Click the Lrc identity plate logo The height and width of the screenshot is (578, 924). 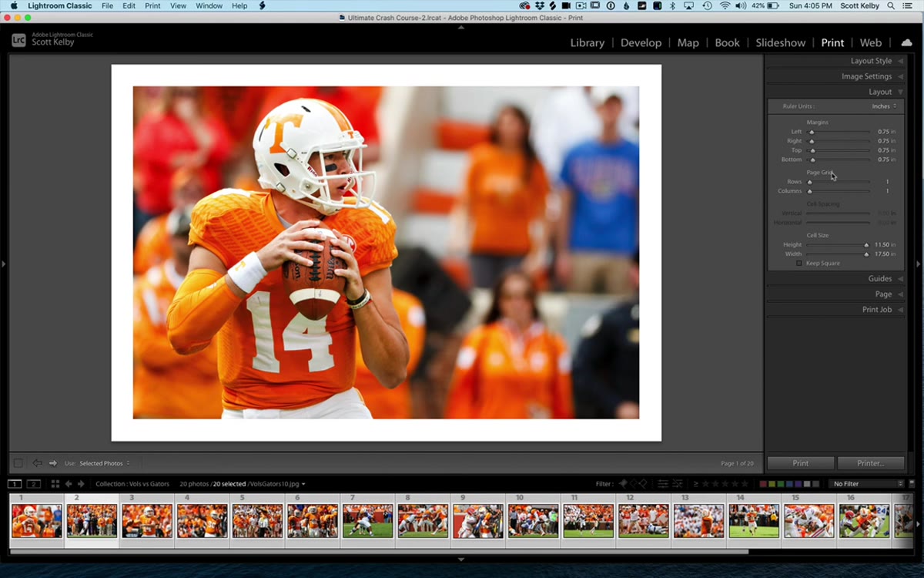[x=19, y=40]
